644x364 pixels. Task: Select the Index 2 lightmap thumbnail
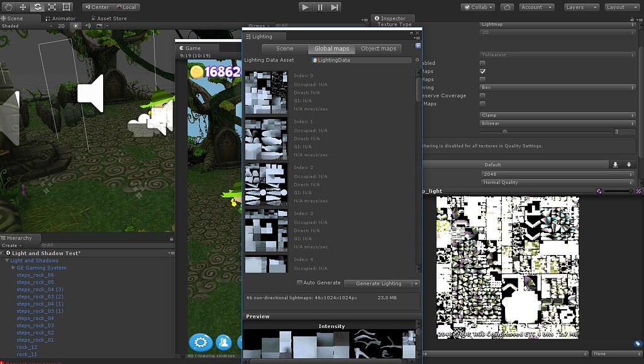(x=265, y=183)
